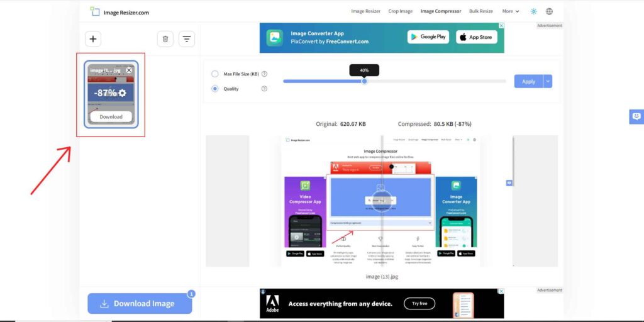Open help for Quality option

[265, 88]
